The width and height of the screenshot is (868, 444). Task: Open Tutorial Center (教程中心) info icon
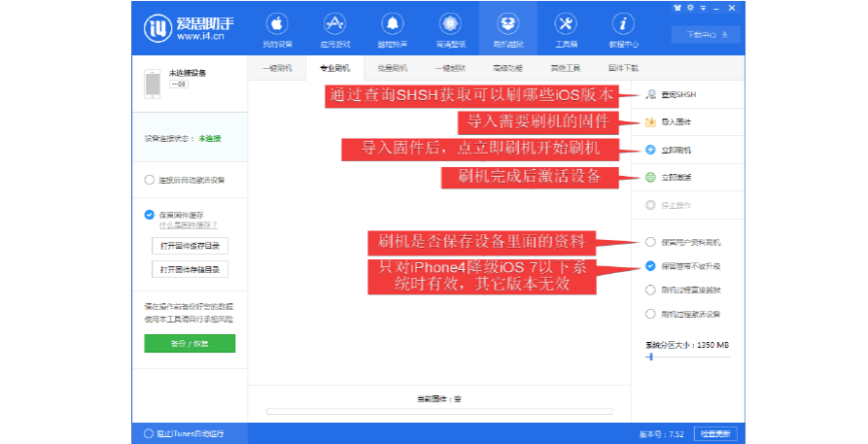point(623,24)
